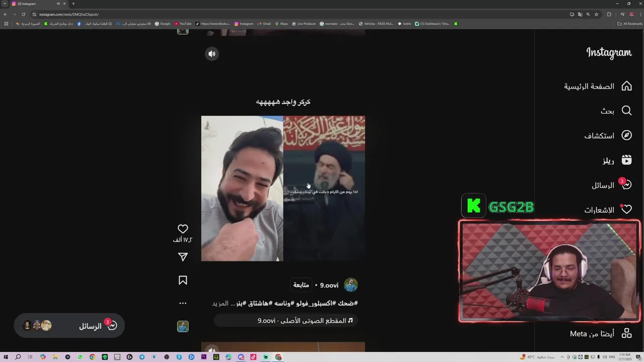Open الرسائل messages in the right sidebar
Screen dimensions: 644x362
tap(611, 185)
